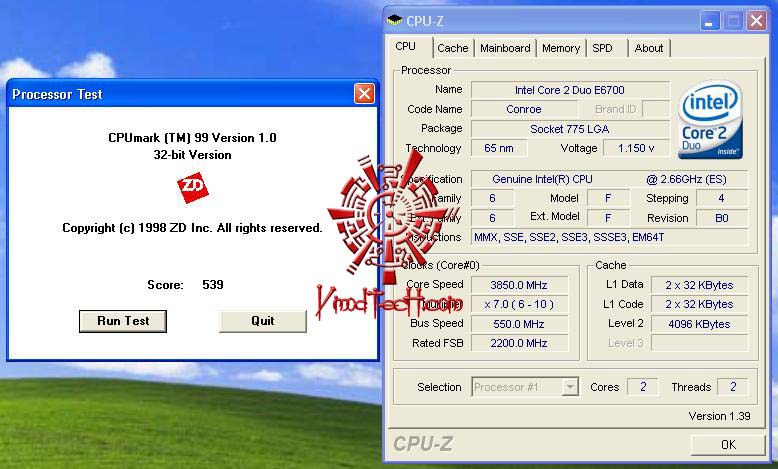The image size is (778, 469).
Task: Click the Quit button
Action: [x=262, y=321]
